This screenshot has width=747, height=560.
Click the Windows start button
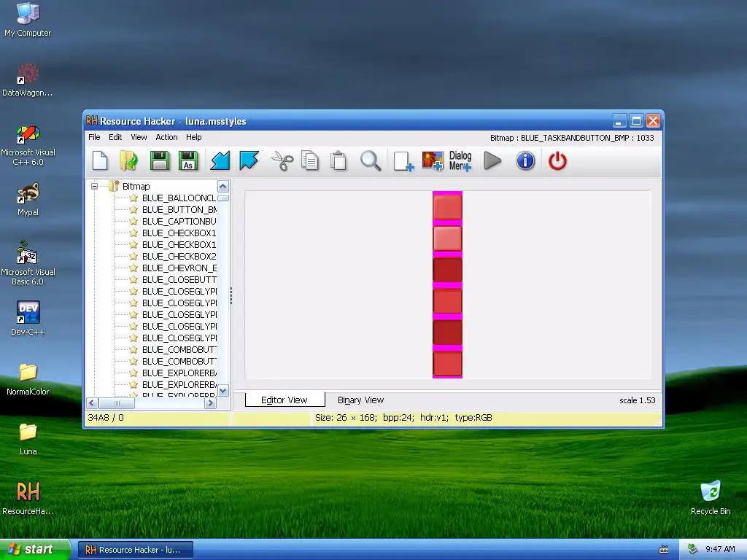click(x=35, y=549)
